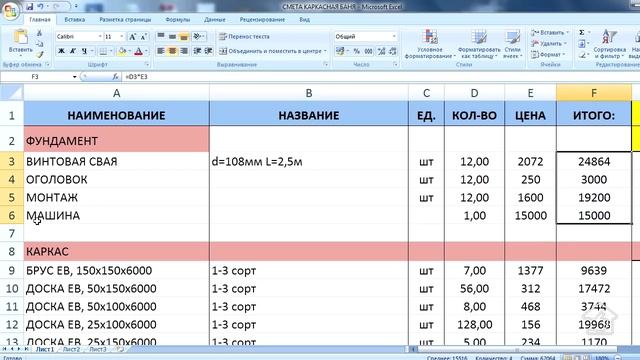Viewport: 640px width, 360px height.
Task: Align text to middle of cell
Action: 172,36
